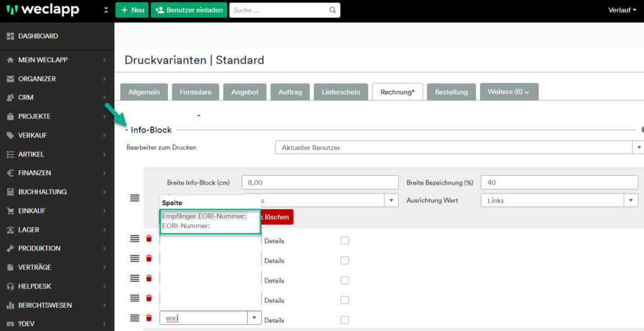Click the search magnifier icon

pyautogui.click(x=332, y=11)
